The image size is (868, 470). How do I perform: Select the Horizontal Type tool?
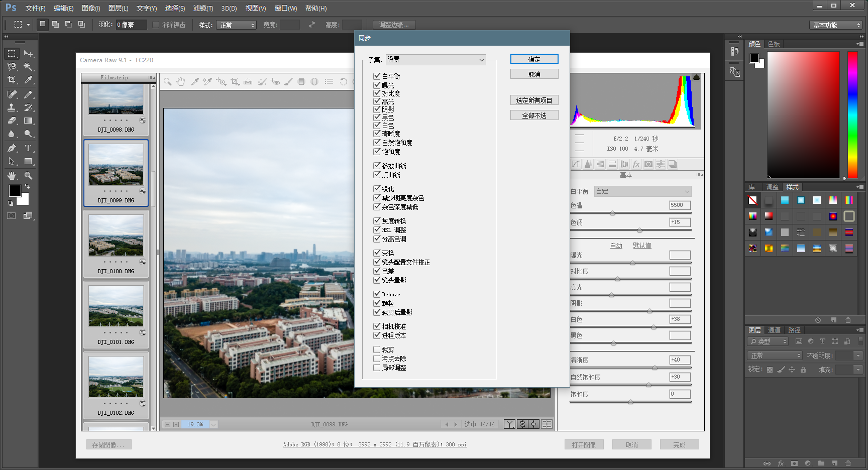click(28, 148)
